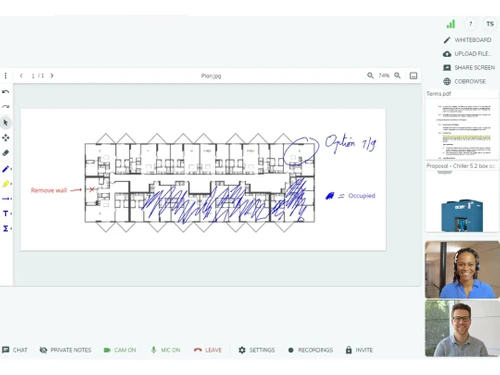
Task: Open text tool options arrow
Action: (x=11, y=214)
